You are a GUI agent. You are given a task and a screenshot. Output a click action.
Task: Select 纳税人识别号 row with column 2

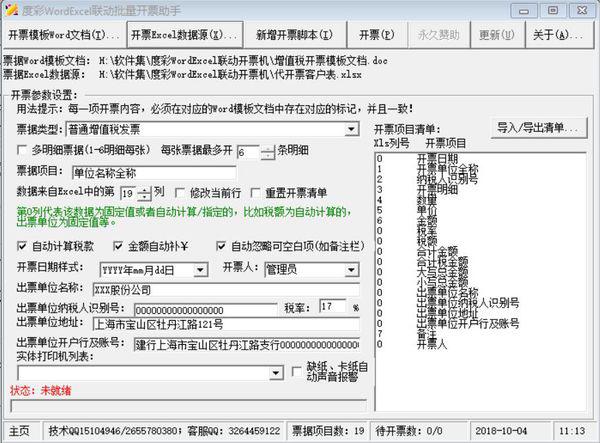(480, 179)
